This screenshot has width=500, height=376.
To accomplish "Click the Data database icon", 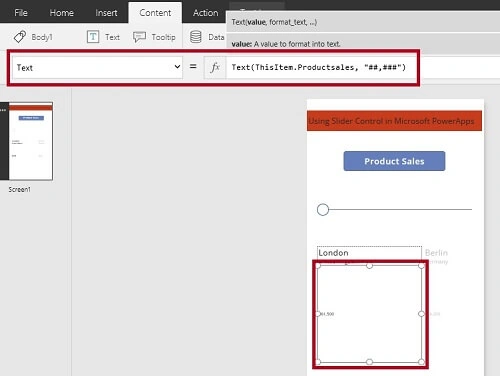I will (x=195, y=37).
